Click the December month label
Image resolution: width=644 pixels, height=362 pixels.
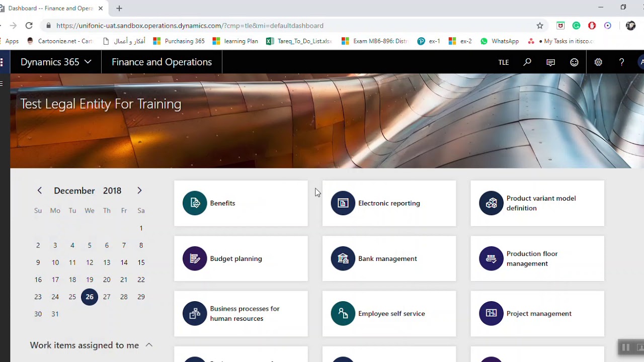click(74, 191)
